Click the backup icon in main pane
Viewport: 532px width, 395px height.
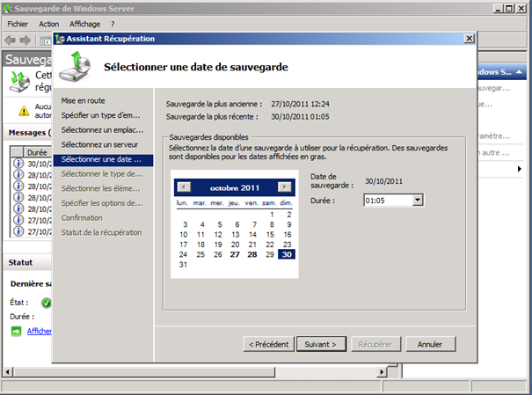click(19, 82)
